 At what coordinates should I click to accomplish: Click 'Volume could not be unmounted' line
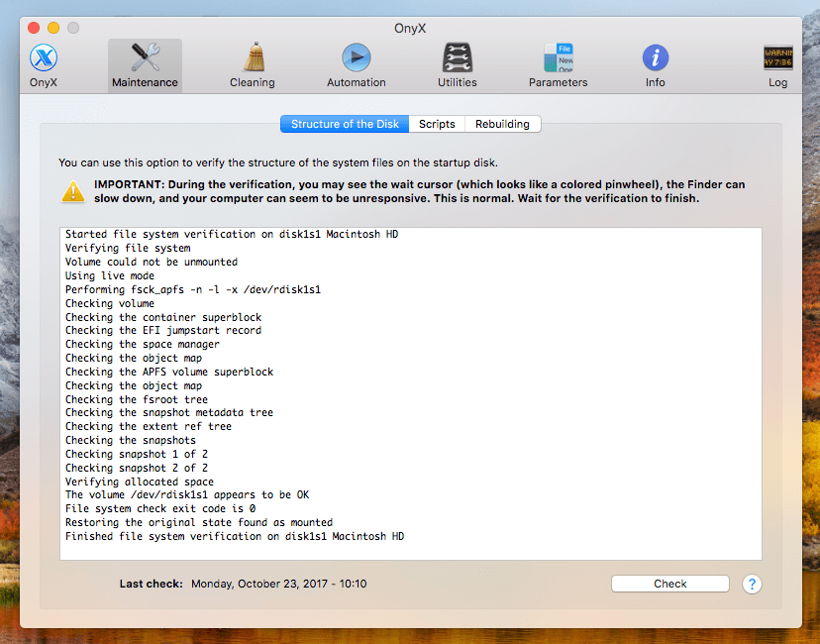(152, 263)
